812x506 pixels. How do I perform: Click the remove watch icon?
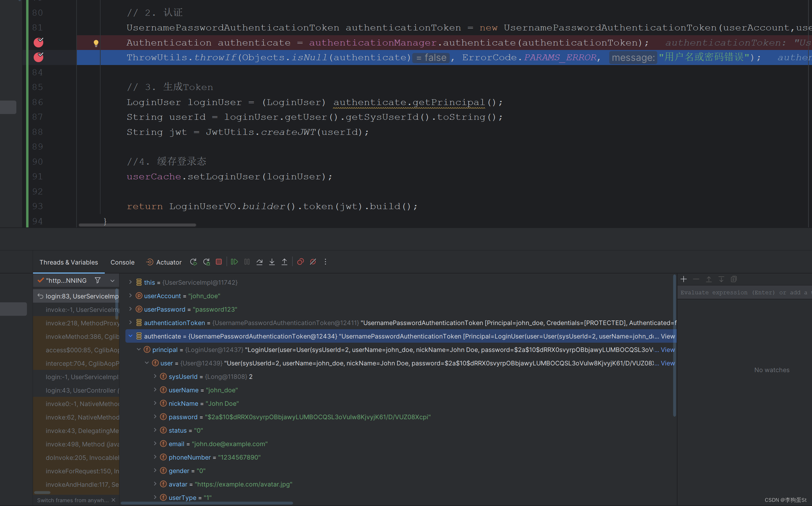point(696,279)
